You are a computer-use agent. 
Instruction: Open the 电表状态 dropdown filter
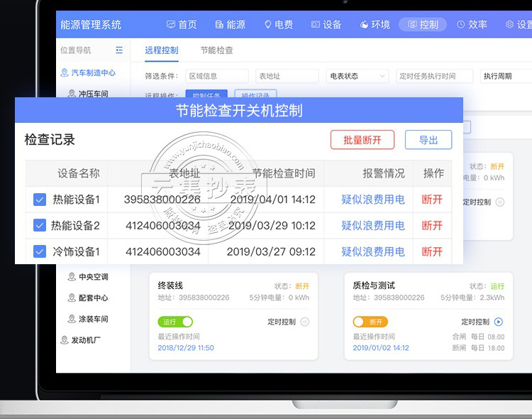(x=358, y=76)
